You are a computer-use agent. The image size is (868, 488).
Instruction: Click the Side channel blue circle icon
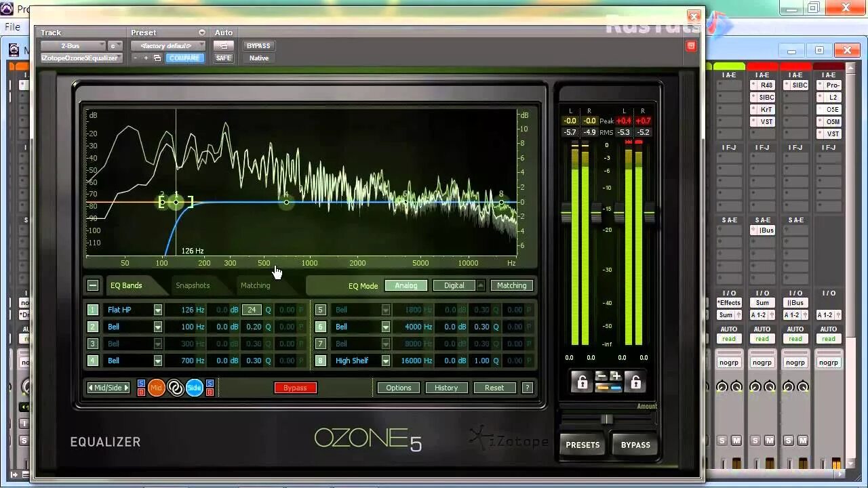(x=195, y=388)
